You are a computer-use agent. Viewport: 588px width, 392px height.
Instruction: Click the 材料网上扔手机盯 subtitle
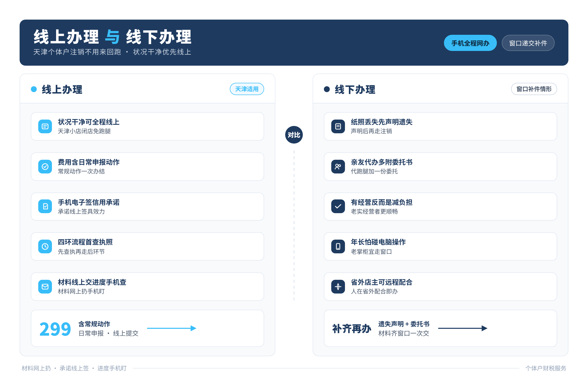[81, 292]
